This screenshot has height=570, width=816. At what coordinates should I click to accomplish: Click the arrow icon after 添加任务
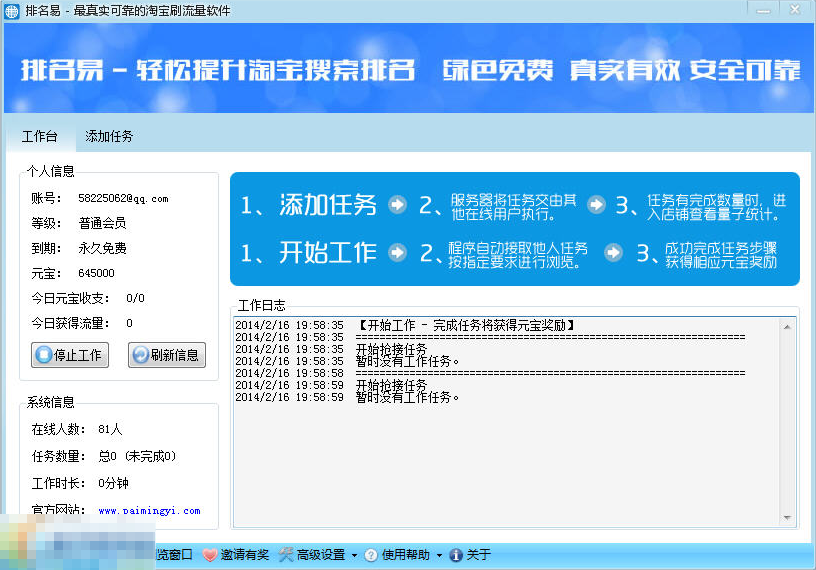(x=397, y=205)
